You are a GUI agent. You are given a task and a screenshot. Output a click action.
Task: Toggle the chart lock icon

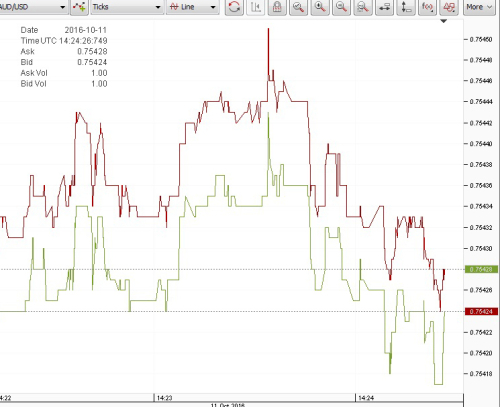[277, 7]
